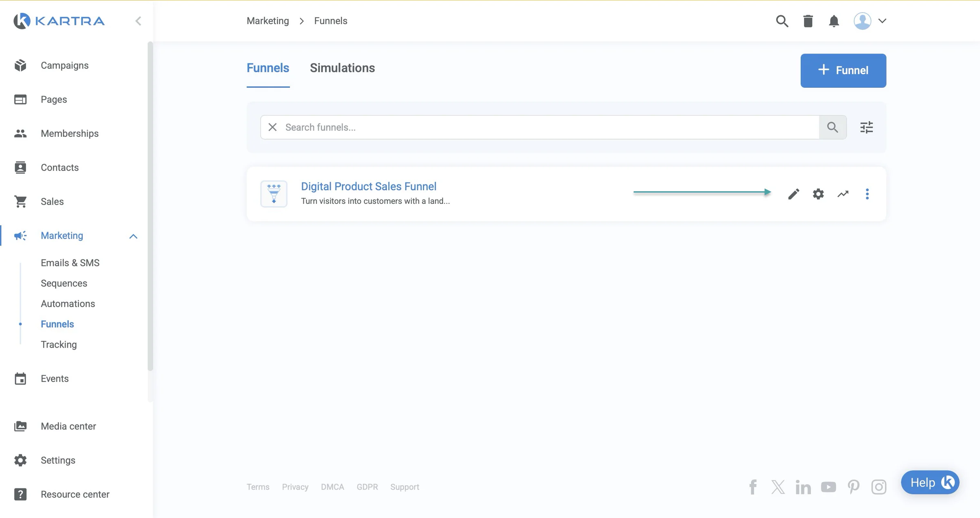Open the Help chat button
The image size is (980, 518).
tap(930, 482)
